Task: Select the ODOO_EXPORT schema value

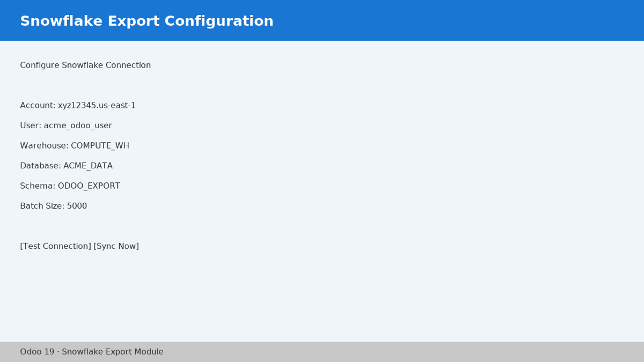Action: 89,186
